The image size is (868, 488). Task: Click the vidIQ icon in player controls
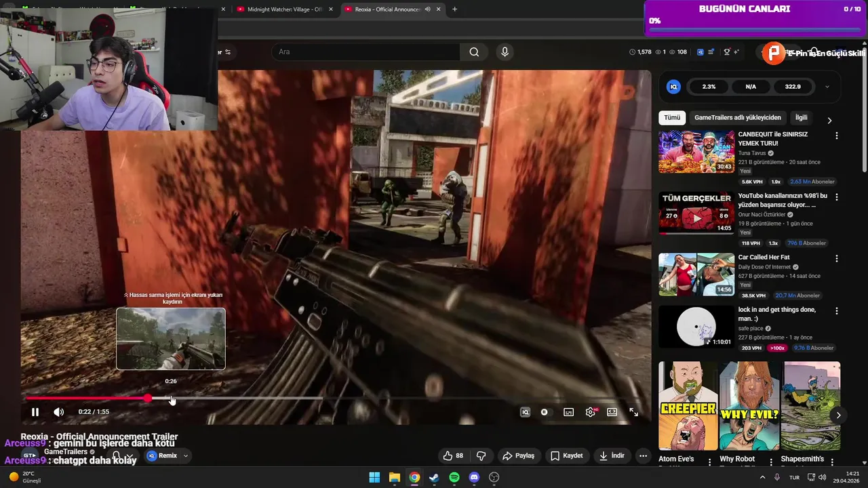point(525,412)
